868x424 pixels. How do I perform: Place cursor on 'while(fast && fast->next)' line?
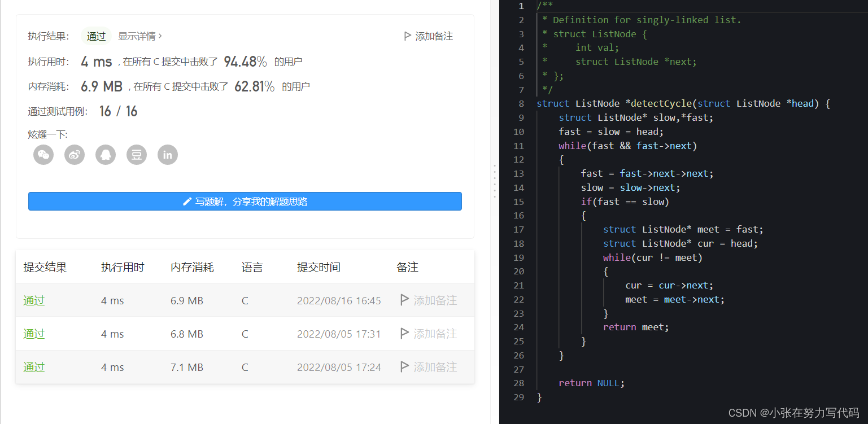click(x=628, y=146)
